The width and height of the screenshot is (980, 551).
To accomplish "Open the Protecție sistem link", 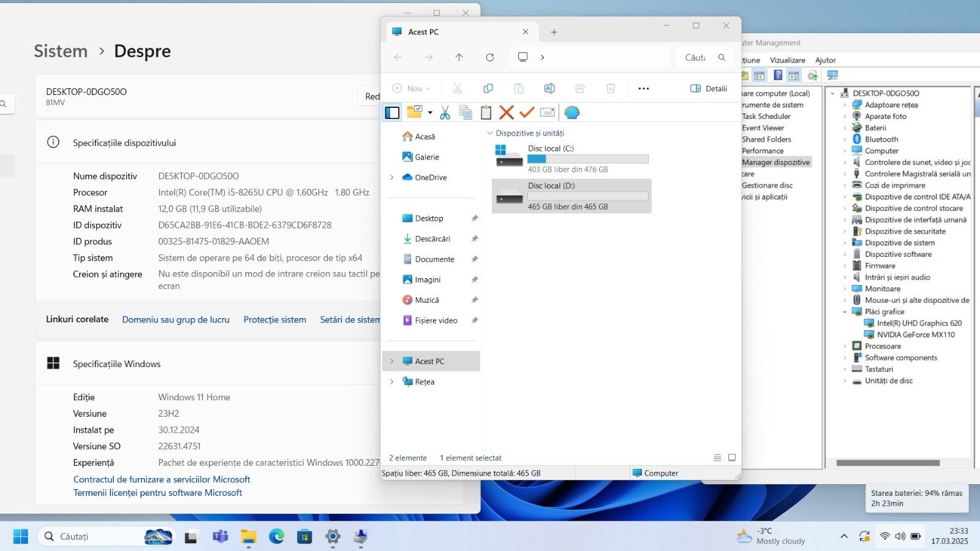I will (274, 319).
